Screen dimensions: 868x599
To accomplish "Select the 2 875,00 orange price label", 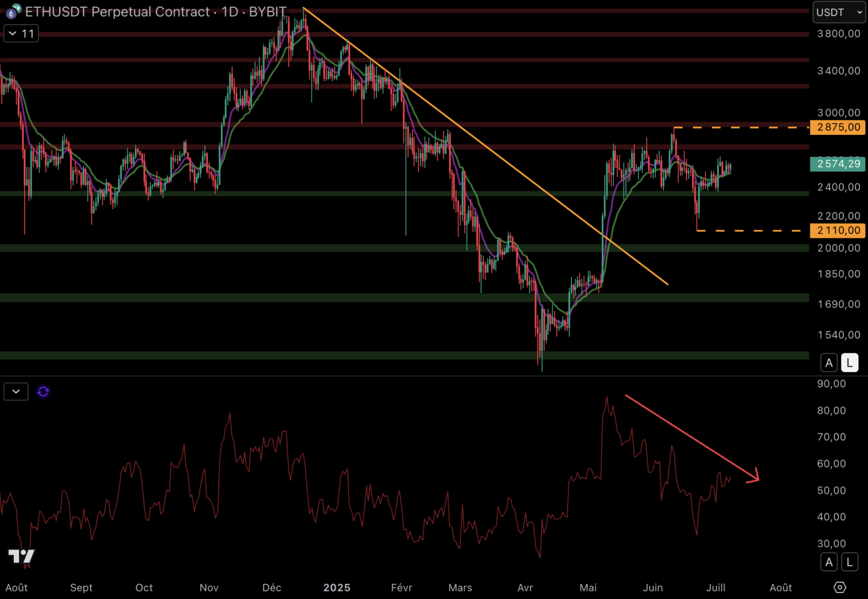I will point(837,127).
